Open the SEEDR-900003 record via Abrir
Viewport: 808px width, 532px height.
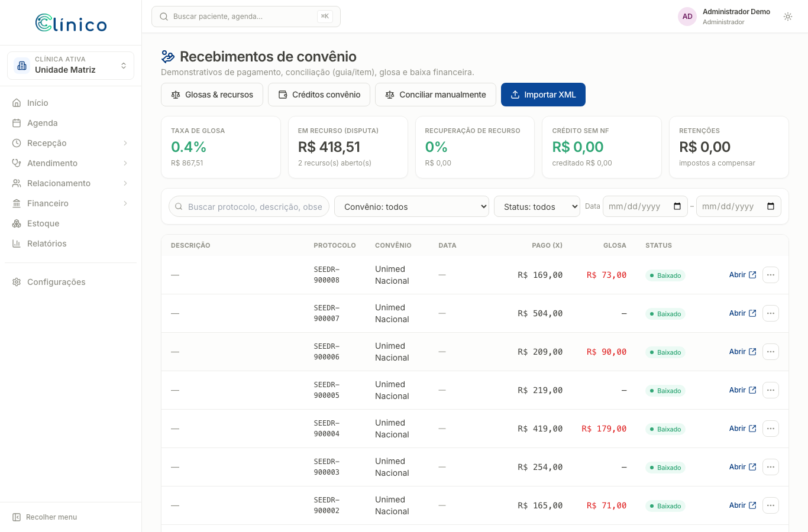tap(742, 467)
